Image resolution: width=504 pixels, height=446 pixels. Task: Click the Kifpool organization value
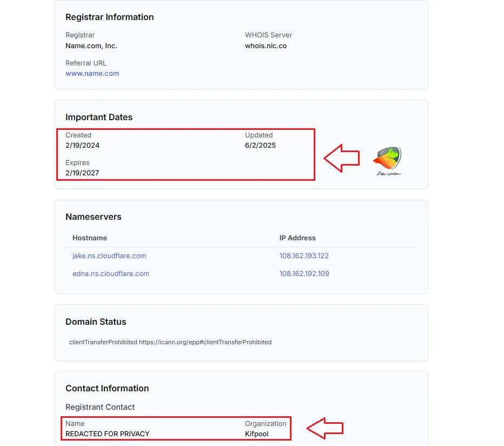(x=257, y=434)
